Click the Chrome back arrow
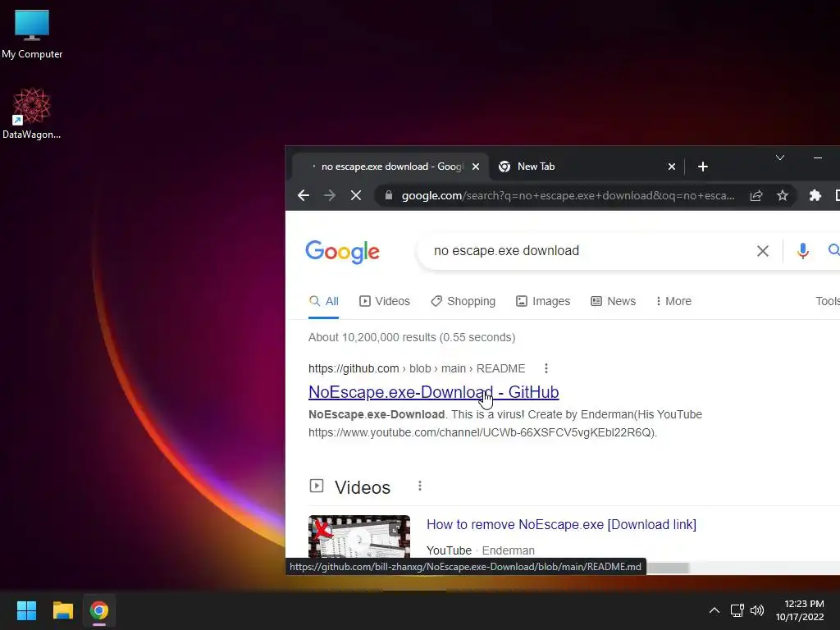The width and height of the screenshot is (840, 630). click(x=304, y=195)
